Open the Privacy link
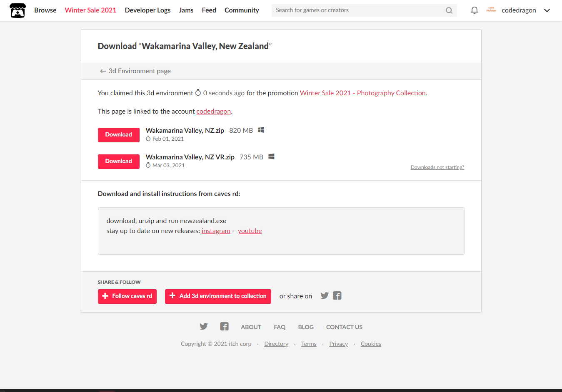The width and height of the screenshot is (562, 392). click(338, 344)
